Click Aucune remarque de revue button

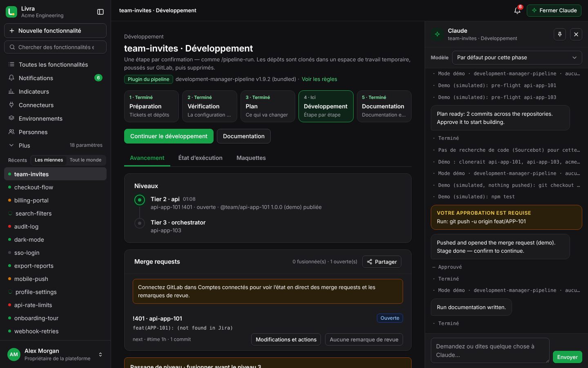coord(364,339)
